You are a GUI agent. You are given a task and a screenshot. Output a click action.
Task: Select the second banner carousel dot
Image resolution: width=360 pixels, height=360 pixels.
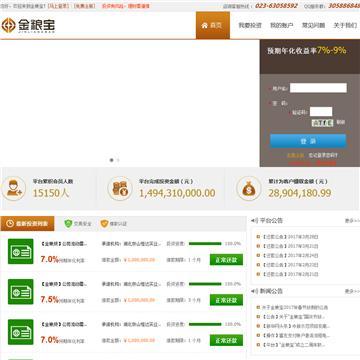tap(118, 160)
